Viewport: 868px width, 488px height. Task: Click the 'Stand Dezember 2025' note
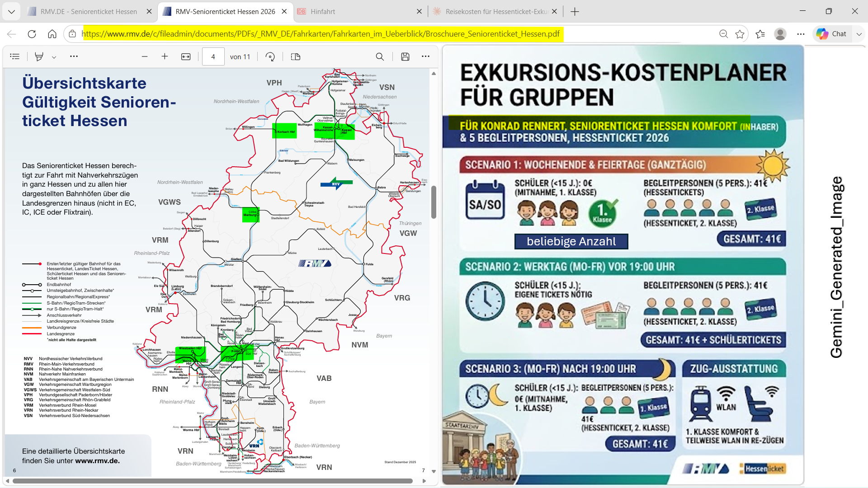[400, 462]
